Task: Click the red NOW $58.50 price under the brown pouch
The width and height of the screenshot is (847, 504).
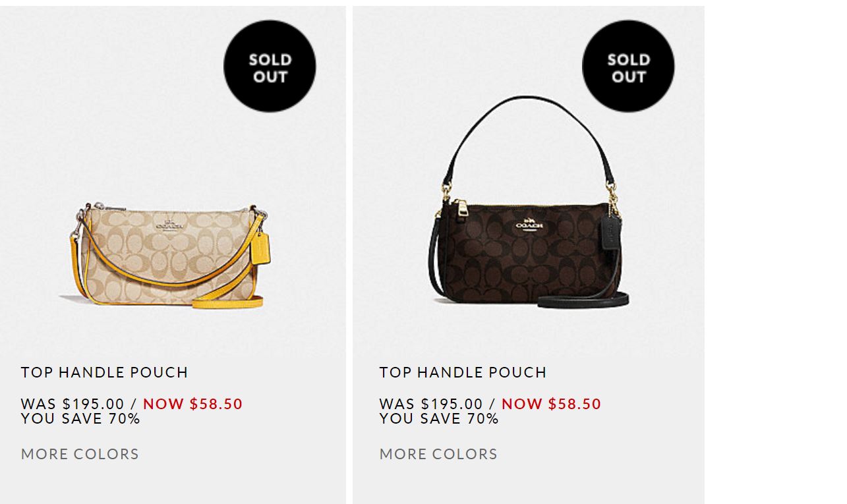Action: point(551,404)
